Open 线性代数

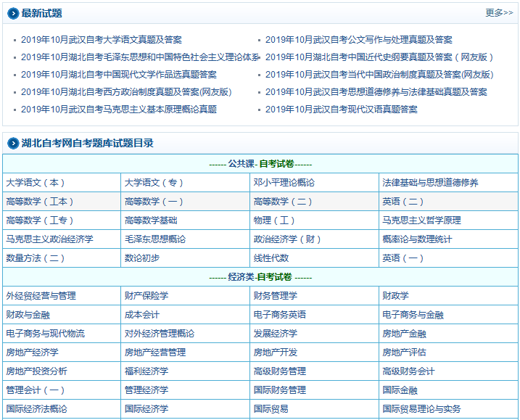pos(271,258)
